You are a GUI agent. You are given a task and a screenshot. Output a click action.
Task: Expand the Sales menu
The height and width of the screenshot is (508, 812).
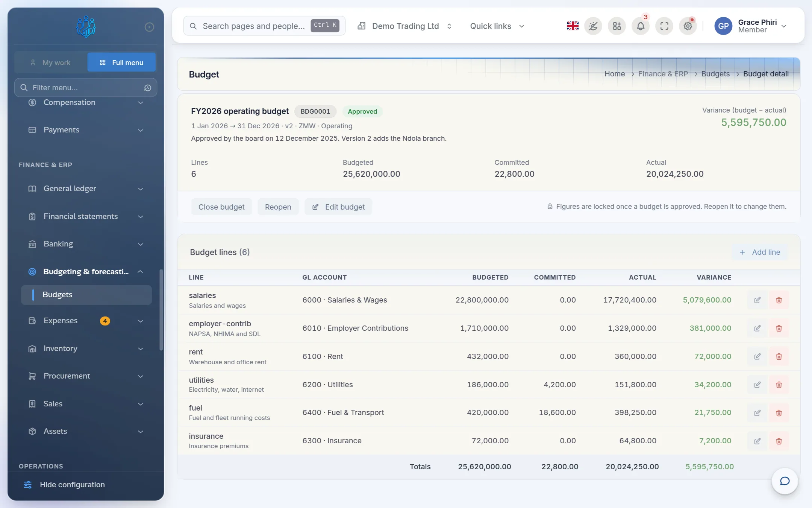click(86, 404)
